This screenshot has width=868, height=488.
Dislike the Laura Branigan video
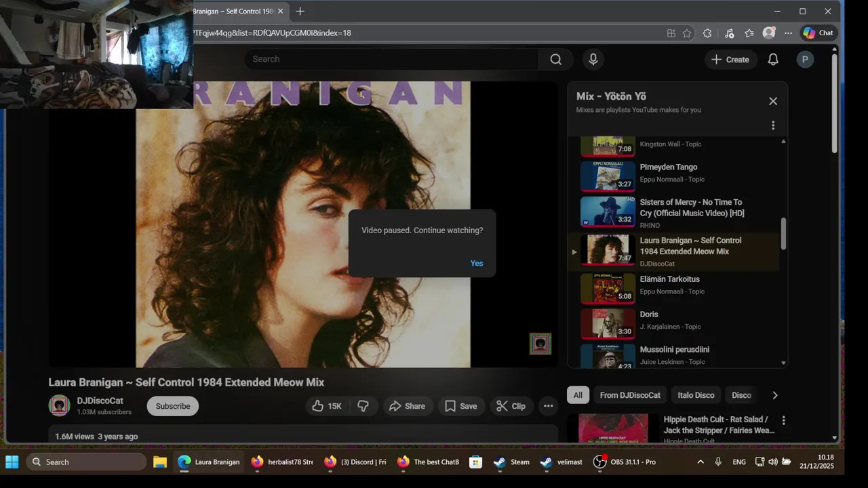click(x=363, y=406)
